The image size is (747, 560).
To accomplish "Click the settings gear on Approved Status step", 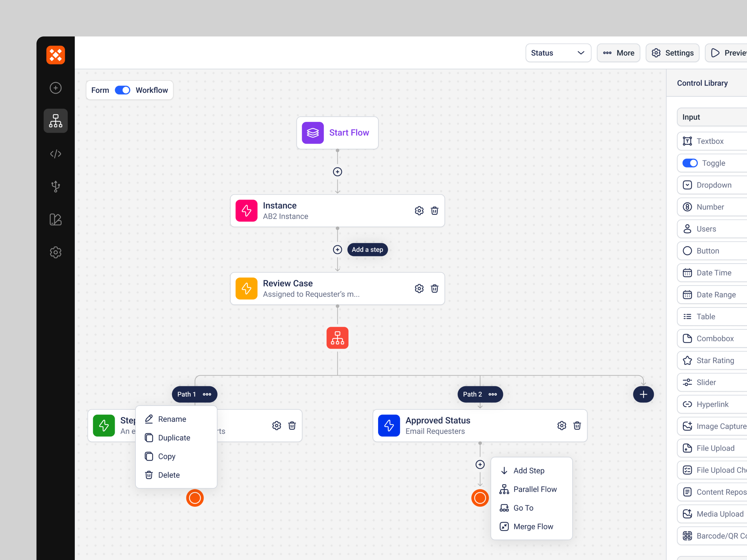I will (561, 425).
